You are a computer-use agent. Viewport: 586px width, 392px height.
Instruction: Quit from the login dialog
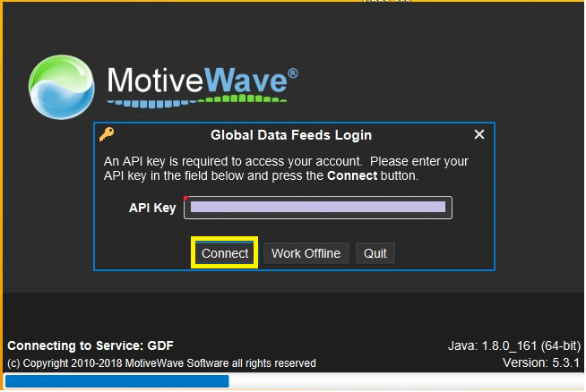(x=375, y=253)
